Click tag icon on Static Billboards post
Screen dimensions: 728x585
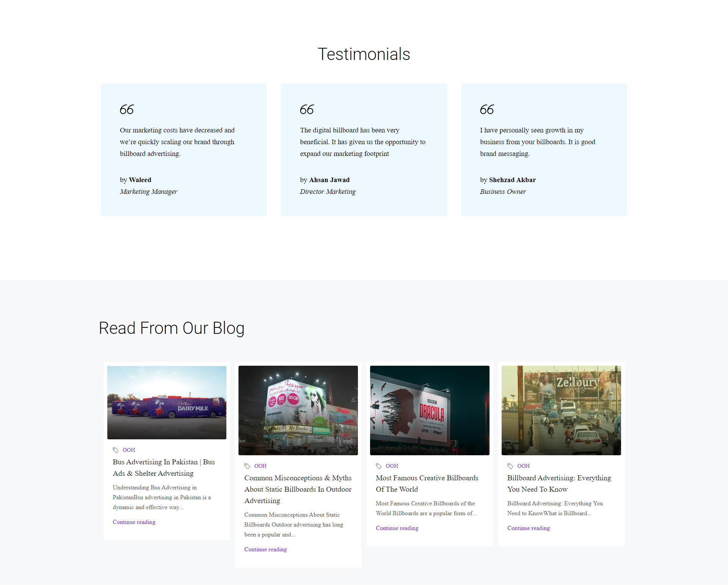[x=247, y=466]
